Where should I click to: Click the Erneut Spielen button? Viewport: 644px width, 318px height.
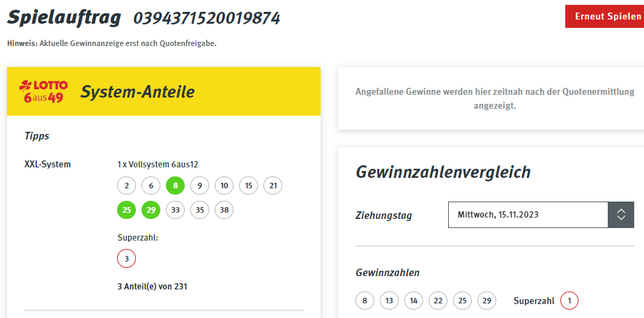click(604, 17)
